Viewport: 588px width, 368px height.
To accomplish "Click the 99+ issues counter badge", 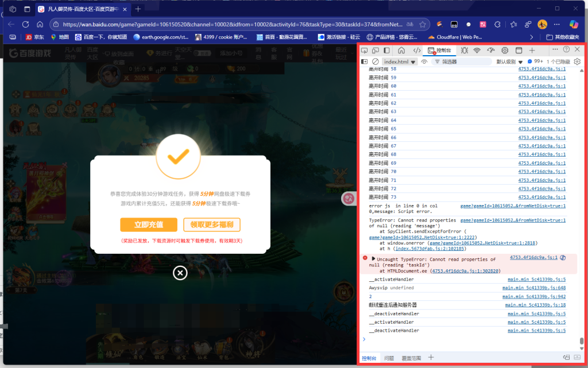I will pos(535,61).
